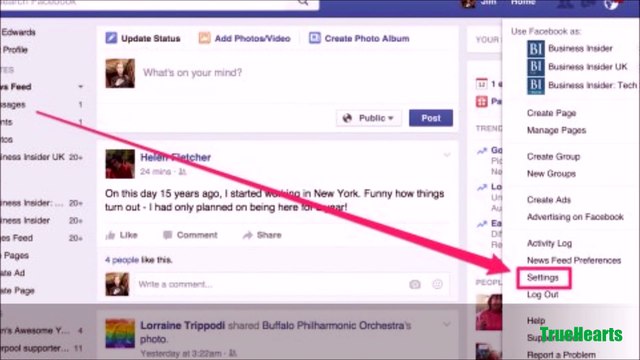Click the '24 mins' post timestamp
The image size is (640, 360).
pos(156,172)
